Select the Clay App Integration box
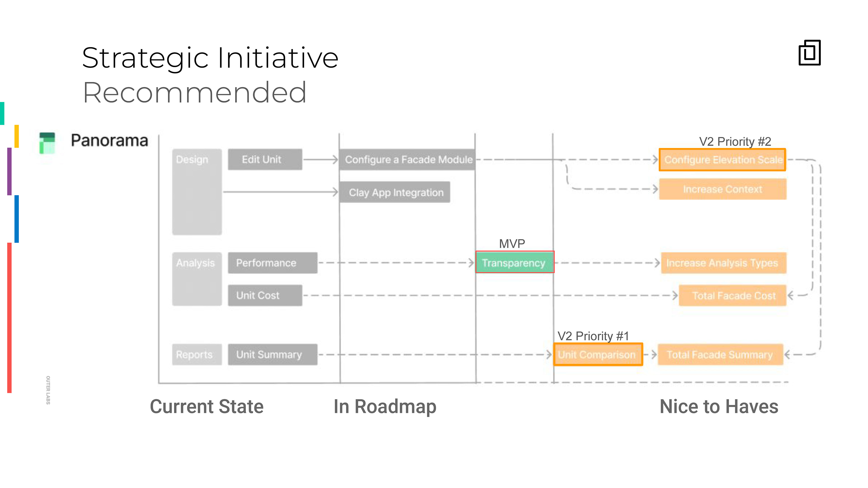The width and height of the screenshot is (868, 488). tap(395, 192)
